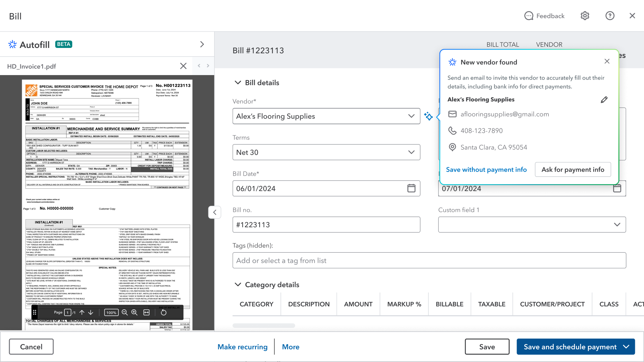Click the vendor phone icon
This screenshot has width=644, height=362.
(x=452, y=131)
